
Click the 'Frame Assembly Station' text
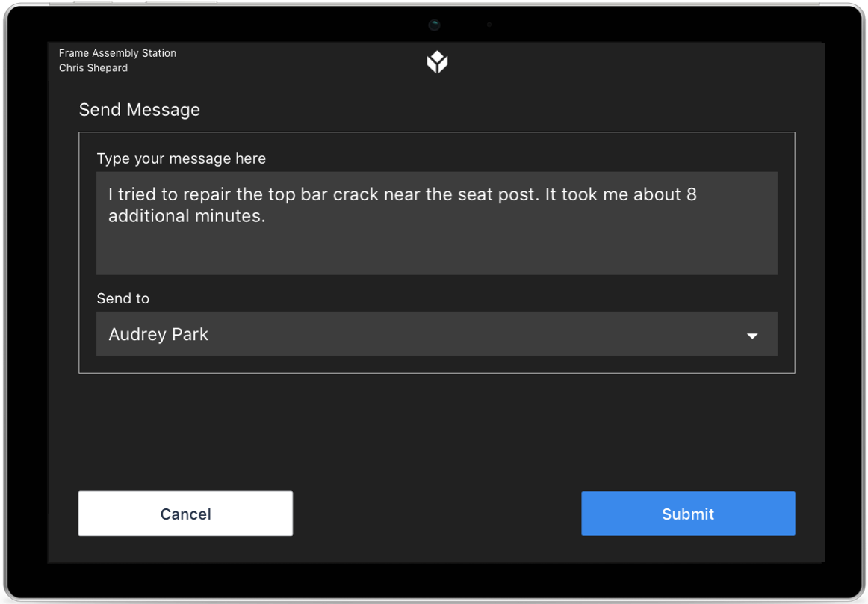117,53
